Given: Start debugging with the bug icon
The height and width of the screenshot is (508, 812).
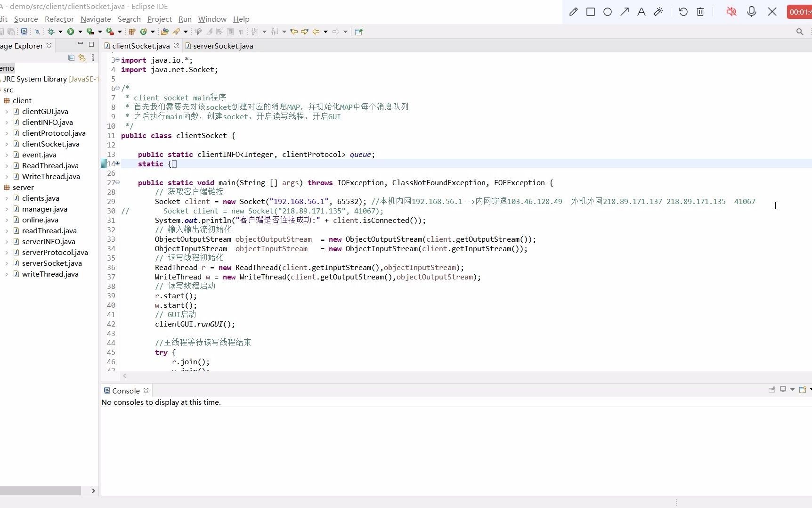Looking at the screenshot, I should [51, 32].
